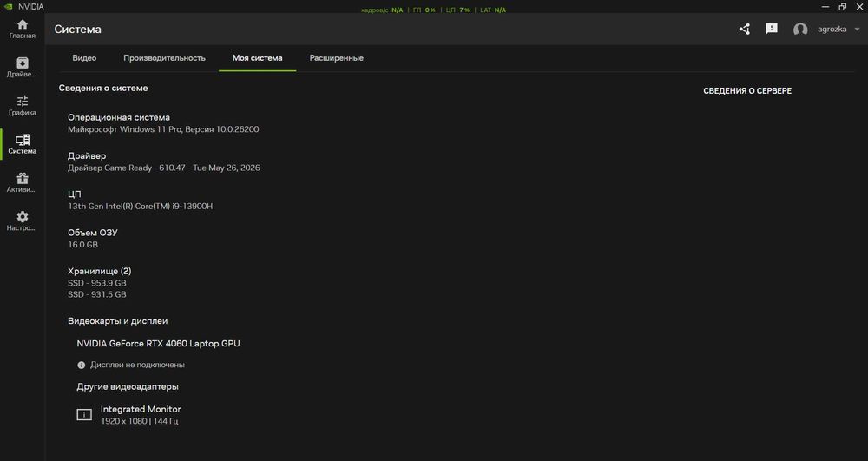The height and width of the screenshot is (461, 868).
Task: Click the share icon in header
Action: tap(745, 29)
